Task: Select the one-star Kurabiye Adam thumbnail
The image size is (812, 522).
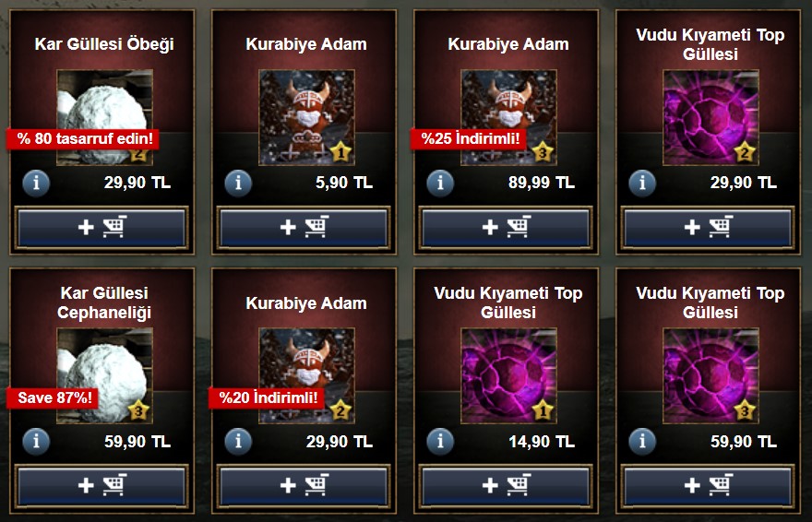Action: point(306,117)
